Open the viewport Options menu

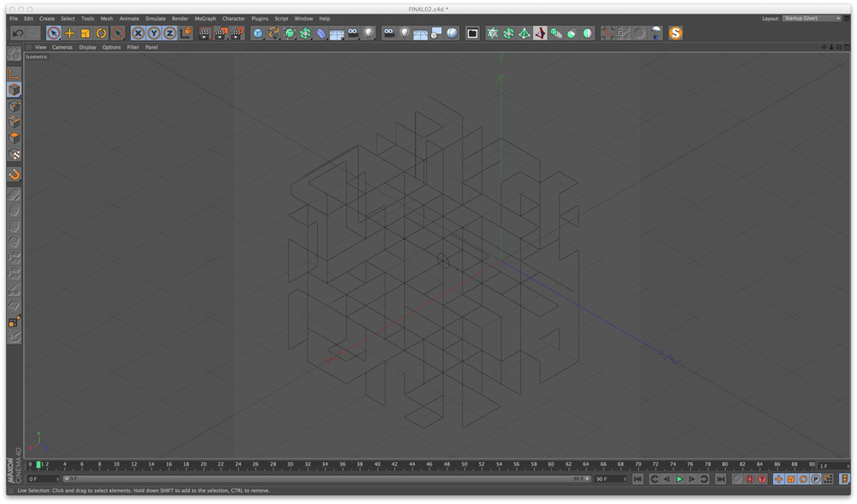[111, 47]
